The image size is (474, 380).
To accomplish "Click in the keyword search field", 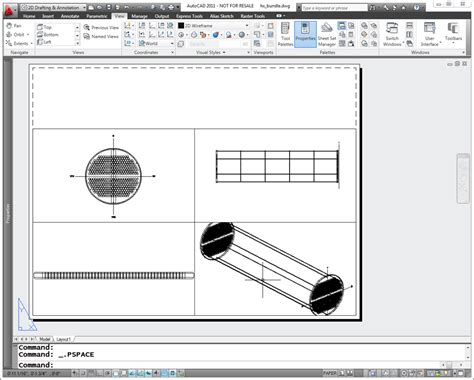I will point(335,7).
